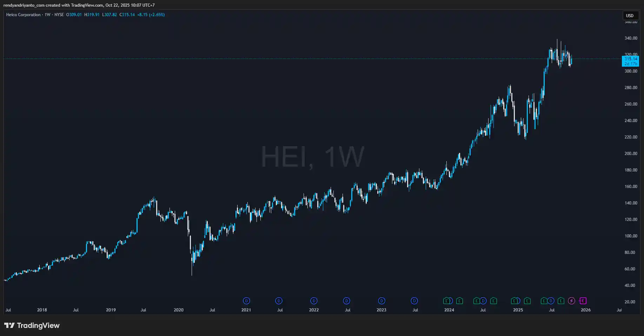Click the NYSE exchange label in legend
This screenshot has width=644, height=336.
point(59,15)
